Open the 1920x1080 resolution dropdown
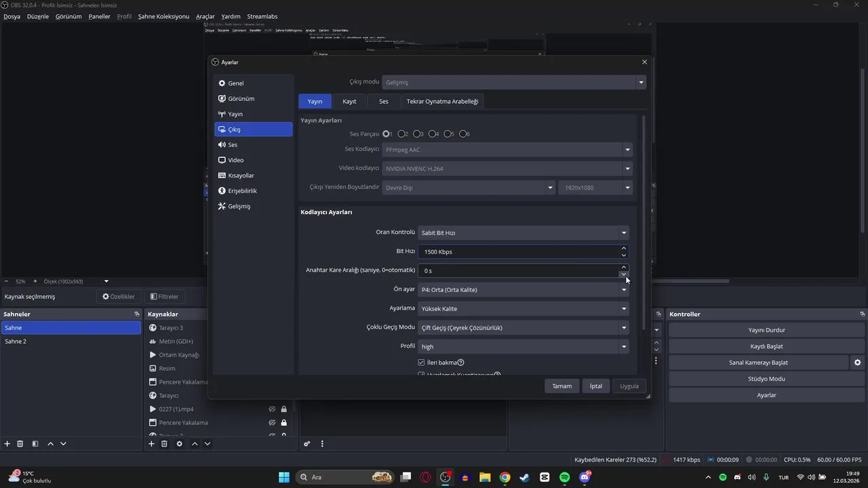This screenshot has width=868, height=488. (x=595, y=188)
